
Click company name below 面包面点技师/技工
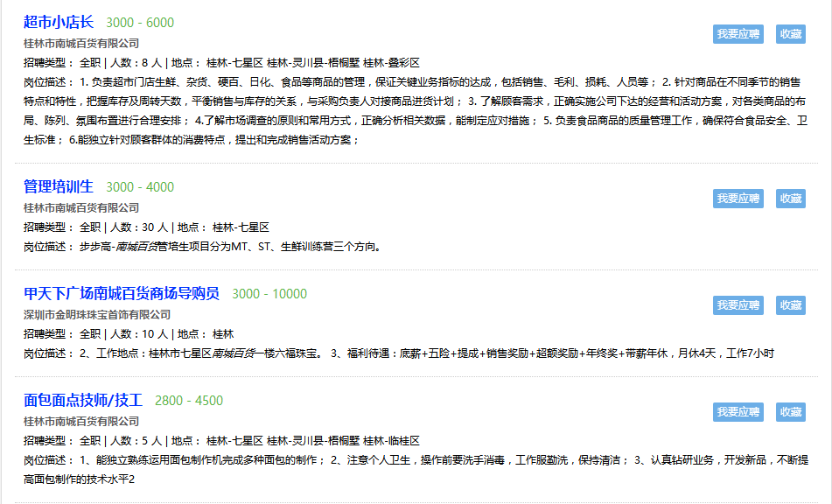pos(81,421)
